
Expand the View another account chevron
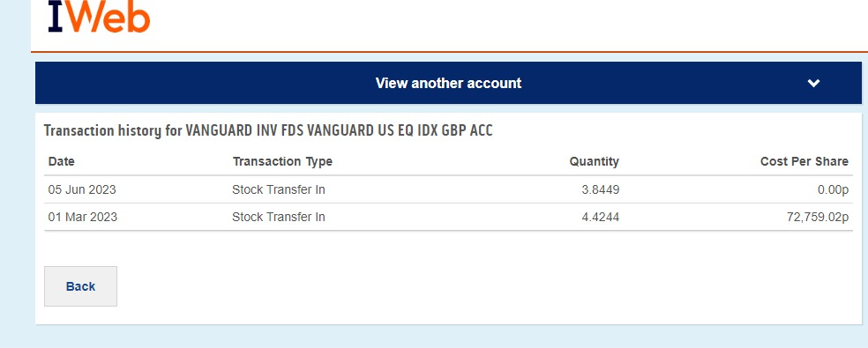tap(813, 84)
